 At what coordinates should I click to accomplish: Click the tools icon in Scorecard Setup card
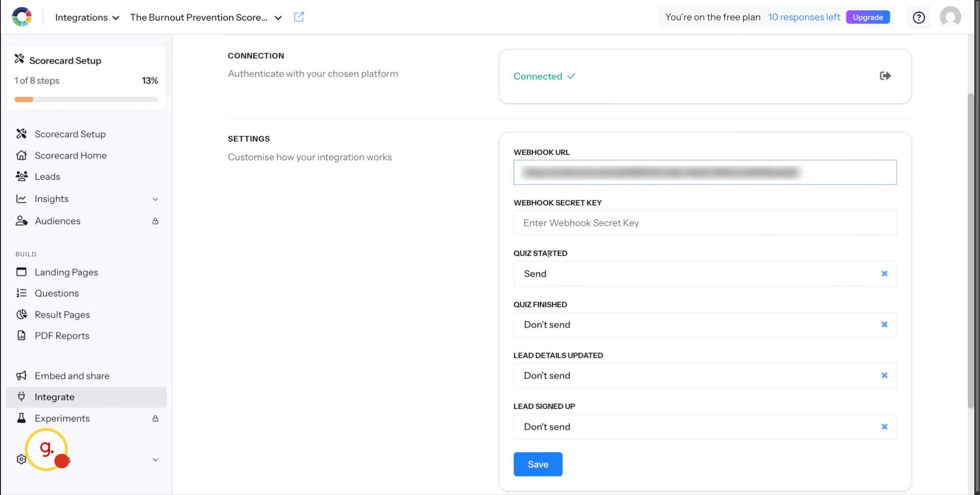(x=19, y=59)
